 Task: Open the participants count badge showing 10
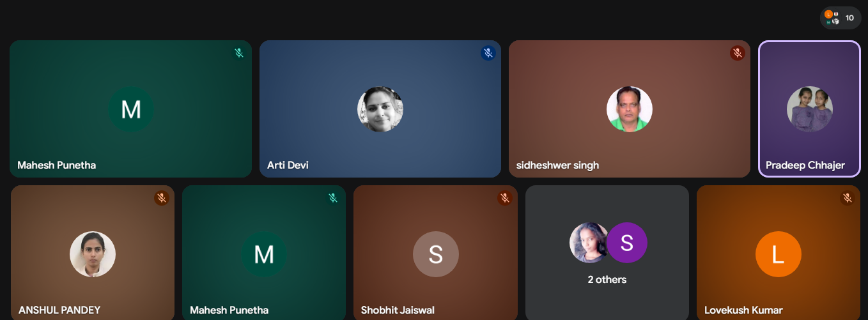coord(841,18)
